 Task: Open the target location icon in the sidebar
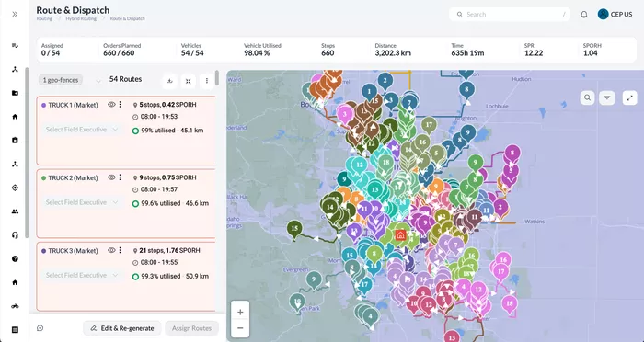[x=16, y=188]
